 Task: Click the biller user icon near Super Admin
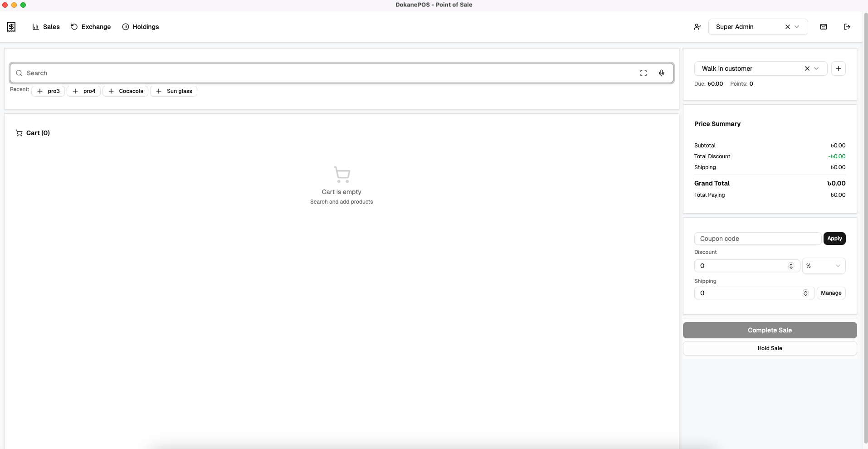coord(697,27)
